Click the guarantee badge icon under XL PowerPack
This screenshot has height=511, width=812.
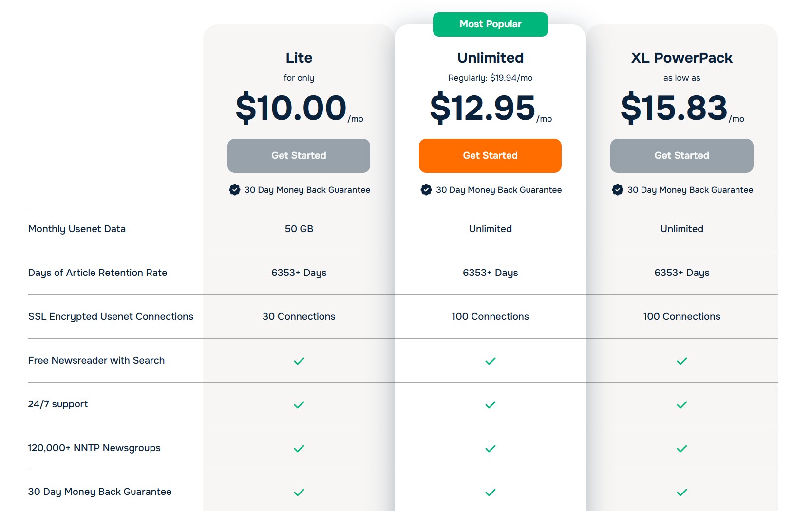click(618, 190)
